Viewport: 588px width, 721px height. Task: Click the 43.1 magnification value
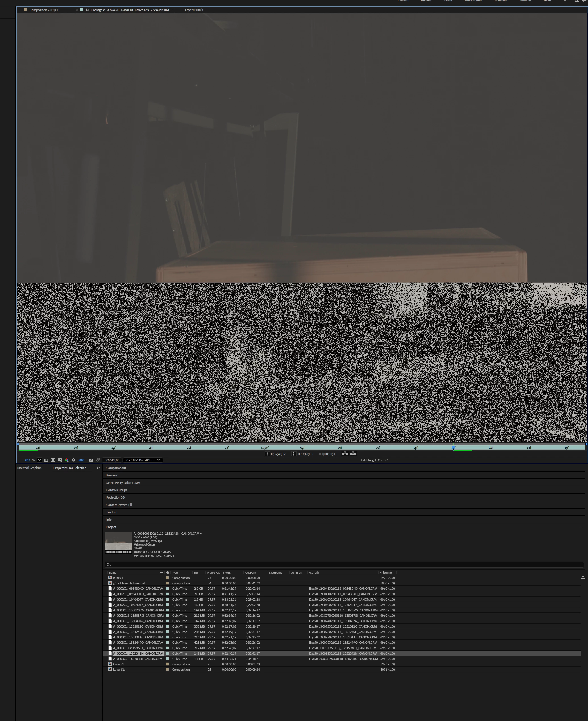click(x=28, y=460)
